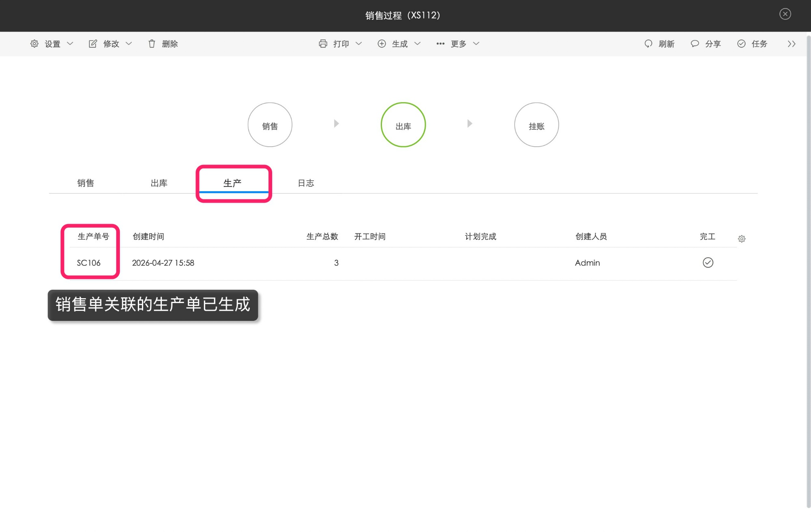Click the 任务 label in toolbar

(x=760, y=44)
